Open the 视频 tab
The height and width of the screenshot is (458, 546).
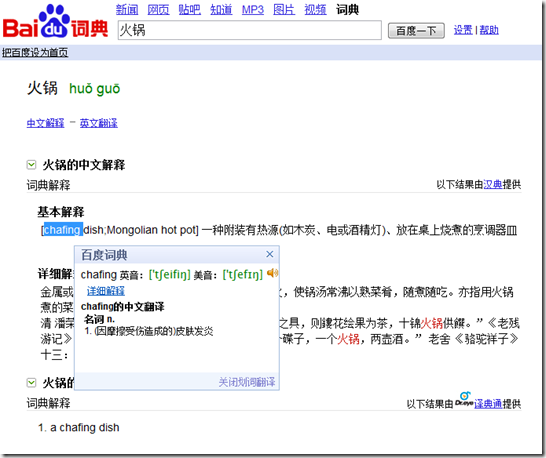click(x=315, y=10)
